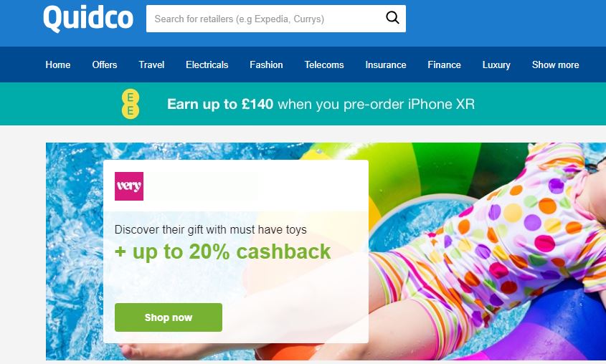This screenshot has height=364, width=606.
Task: Browse the Fashion category
Action: coord(266,65)
